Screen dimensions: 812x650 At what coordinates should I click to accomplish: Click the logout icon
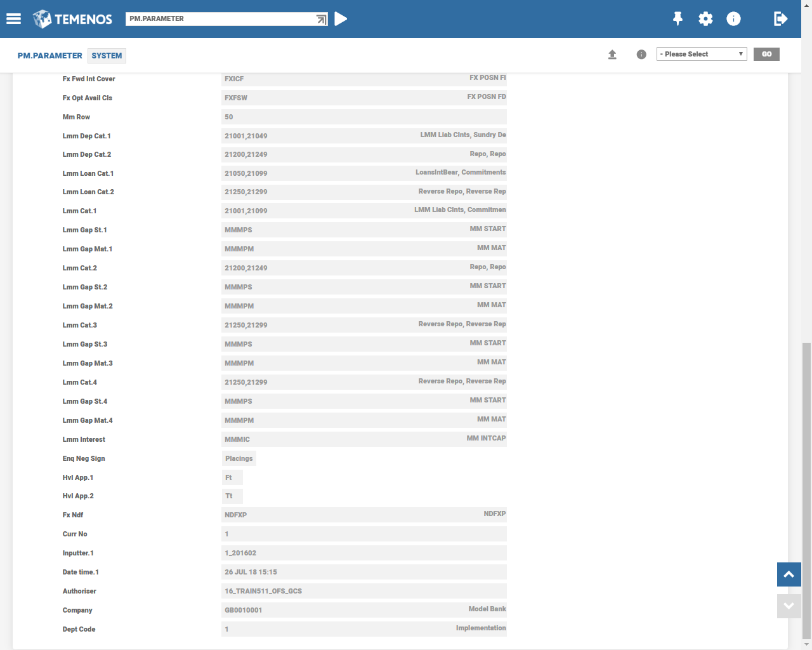(780, 19)
